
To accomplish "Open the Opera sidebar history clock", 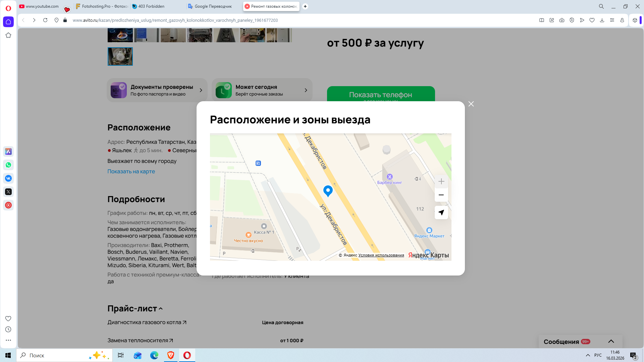I will click(8, 329).
